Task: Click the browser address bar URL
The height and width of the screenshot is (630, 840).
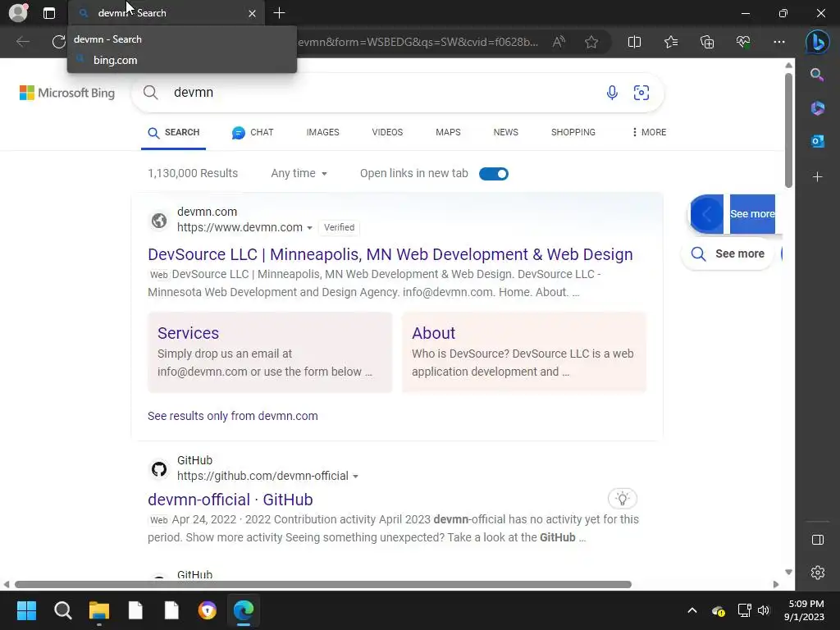Action: pyautogui.click(x=416, y=42)
